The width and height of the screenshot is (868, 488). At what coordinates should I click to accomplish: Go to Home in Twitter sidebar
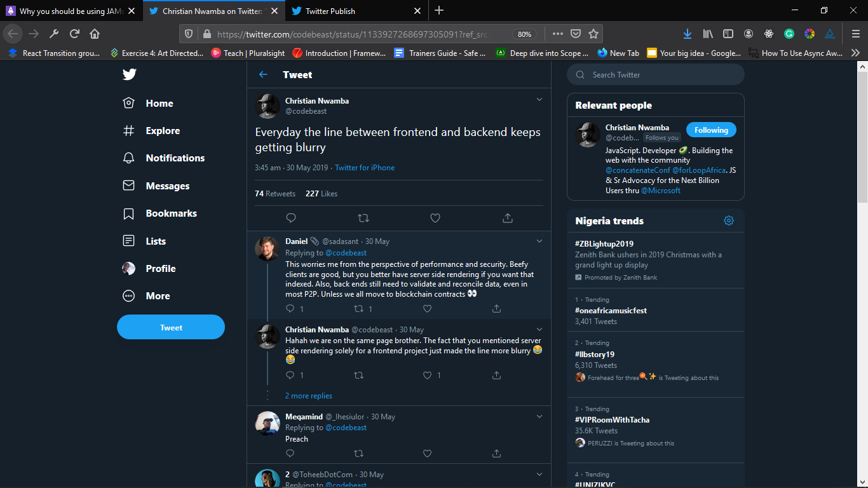pos(147,103)
